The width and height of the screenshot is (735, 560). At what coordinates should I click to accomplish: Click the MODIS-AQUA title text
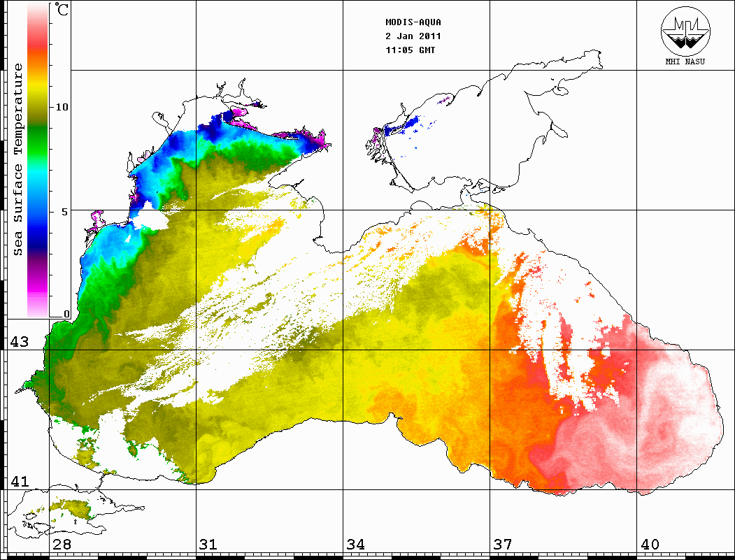[x=413, y=22]
